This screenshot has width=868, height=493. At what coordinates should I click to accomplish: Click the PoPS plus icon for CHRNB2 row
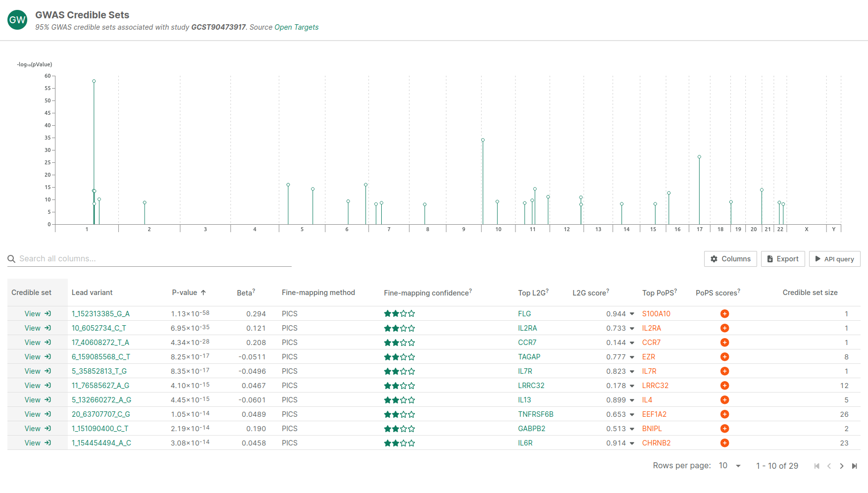(x=724, y=443)
